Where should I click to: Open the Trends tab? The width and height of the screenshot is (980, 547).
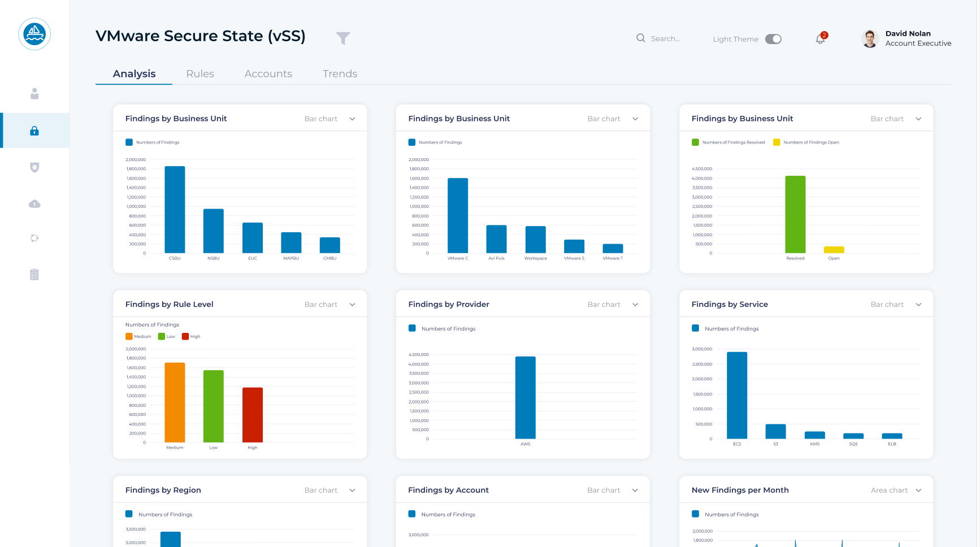[x=340, y=74]
